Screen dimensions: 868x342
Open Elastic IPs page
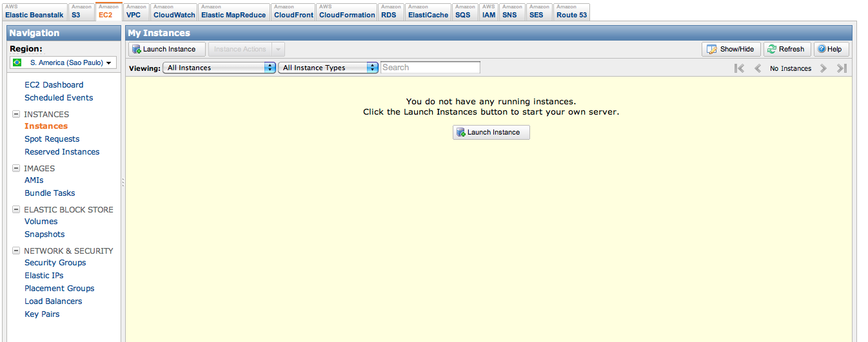[44, 275]
